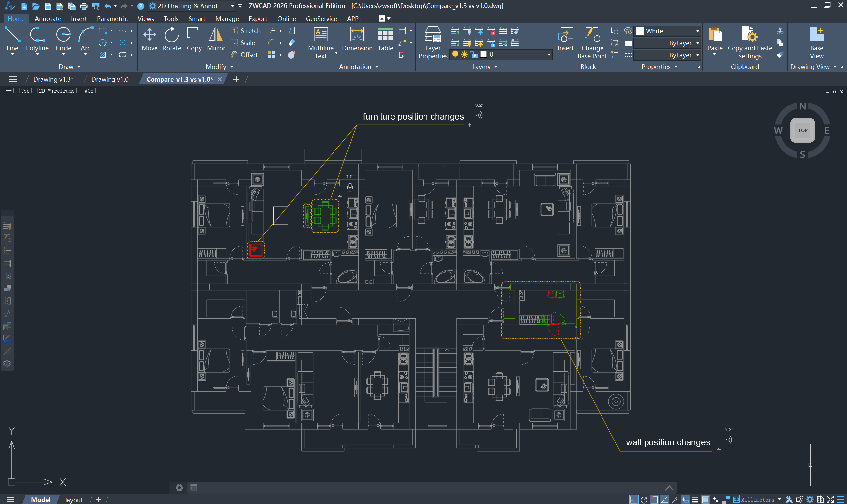Open the White color dropdown

tap(668, 31)
